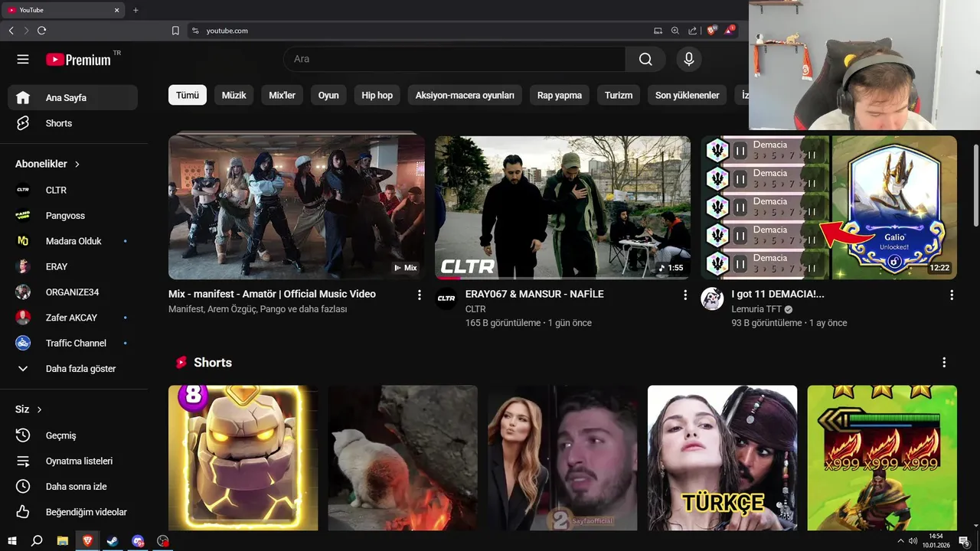Open Oynatma listeleri playlists
Screen dimensions: 980x551
tap(73, 461)
